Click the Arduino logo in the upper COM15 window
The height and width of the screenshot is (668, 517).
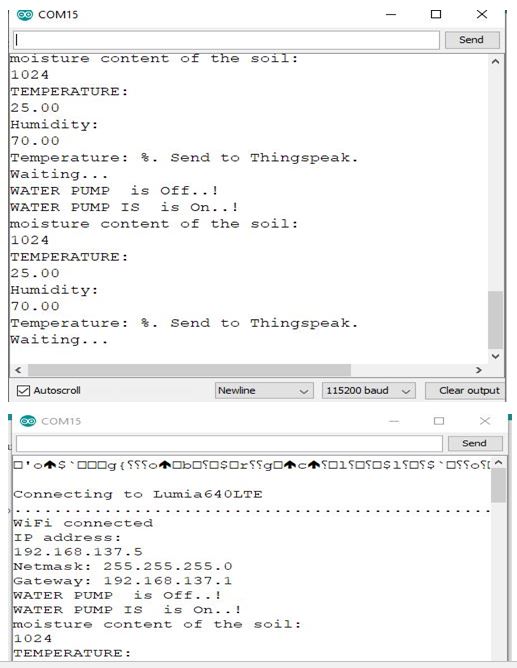25,14
